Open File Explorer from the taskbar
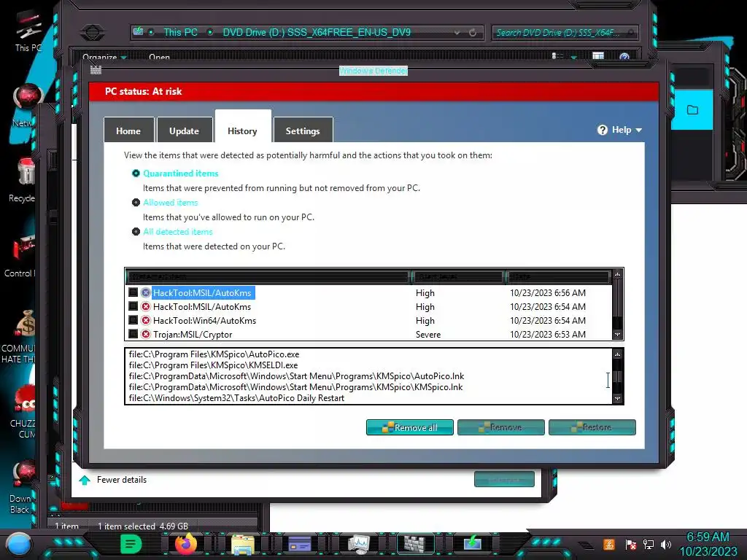This screenshot has height=560, width=747. pyautogui.click(x=242, y=544)
